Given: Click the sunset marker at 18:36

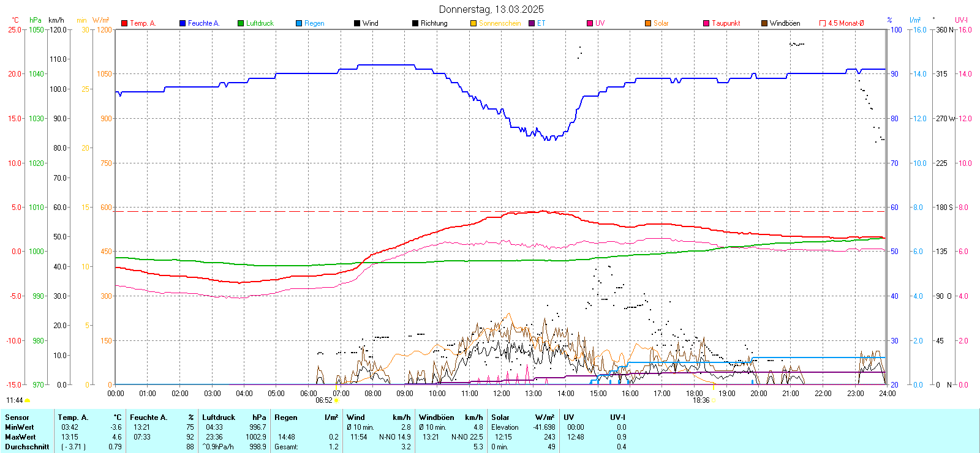Looking at the screenshot, I should pyautogui.click(x=714, y=400).
